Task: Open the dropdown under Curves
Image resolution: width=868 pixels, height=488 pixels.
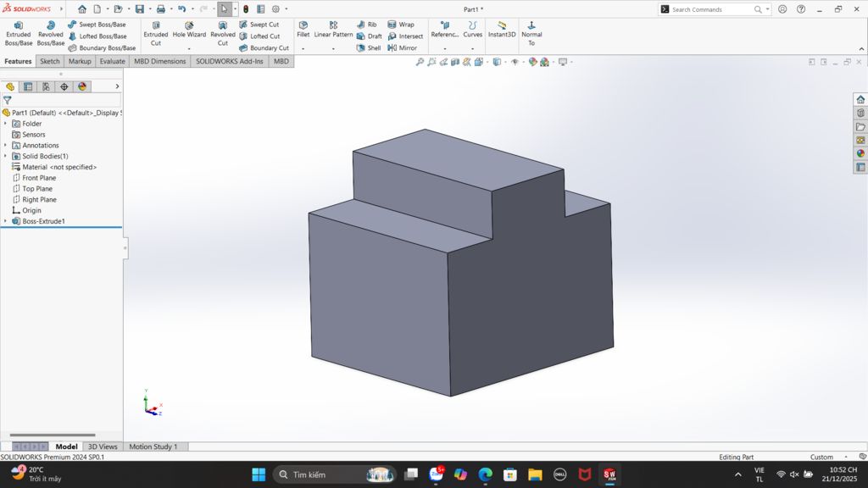Action: coord(472,48)
